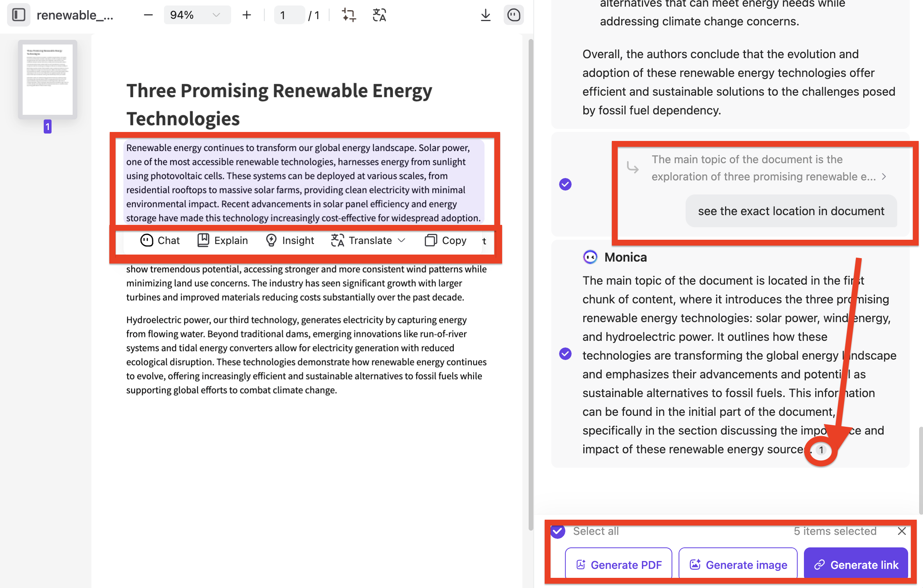Choose Insight for the selected text

[290, 241]
